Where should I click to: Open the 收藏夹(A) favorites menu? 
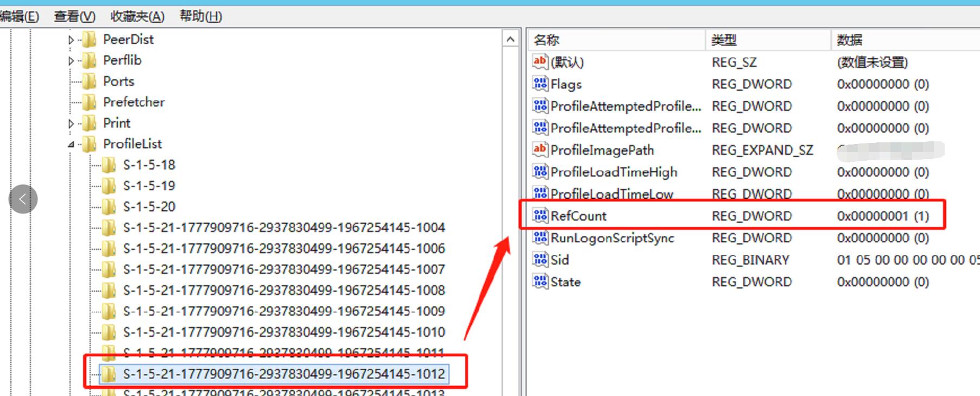pos(137,16)
